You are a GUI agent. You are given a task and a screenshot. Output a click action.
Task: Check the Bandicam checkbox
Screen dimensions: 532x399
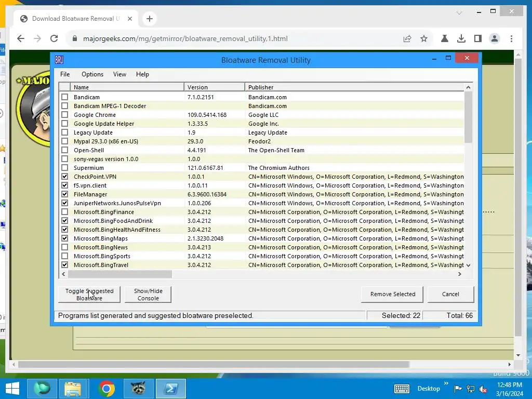coord(64,97)
